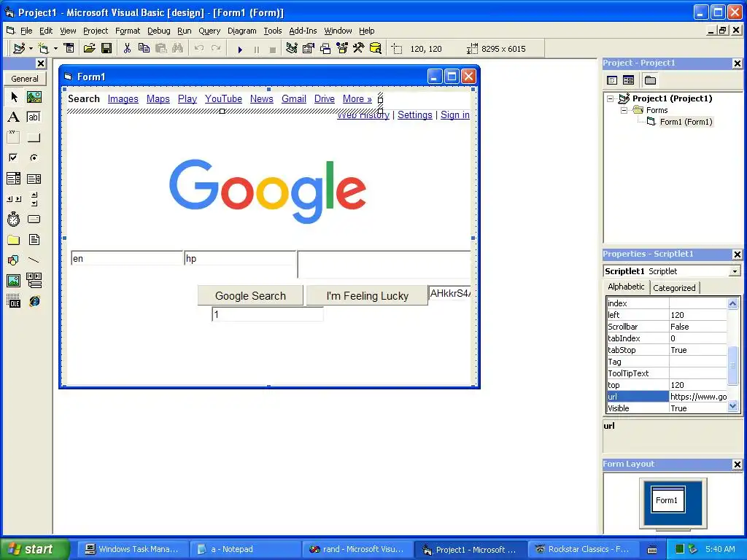Select the FileListBox control tool
747x560 pixels.
[x=34, y=239]
